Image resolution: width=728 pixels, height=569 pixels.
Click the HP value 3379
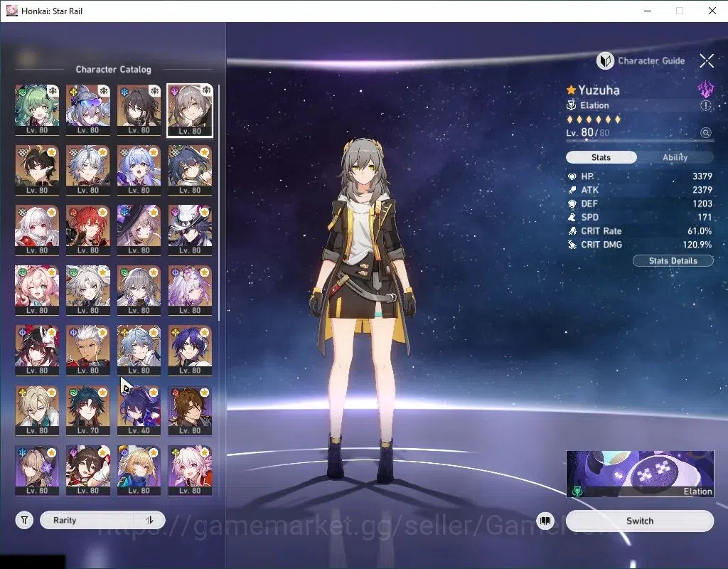pyautogui.click(x=702, y=176)
